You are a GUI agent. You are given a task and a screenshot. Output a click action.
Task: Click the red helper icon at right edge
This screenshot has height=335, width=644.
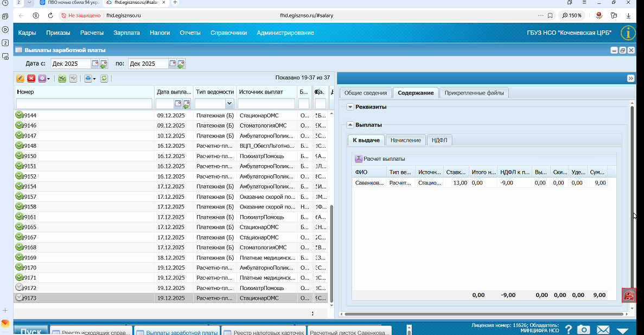(629, 295)
